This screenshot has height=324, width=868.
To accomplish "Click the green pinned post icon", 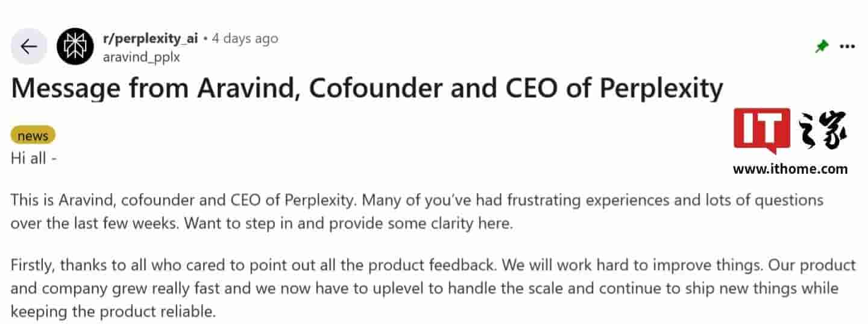I will coord(821,46).
